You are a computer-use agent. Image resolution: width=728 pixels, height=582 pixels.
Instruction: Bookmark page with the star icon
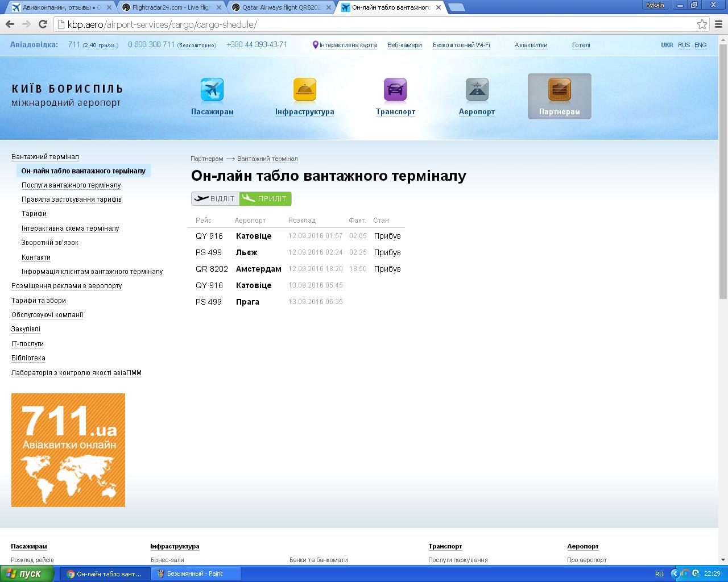click(x=702, y=24)
